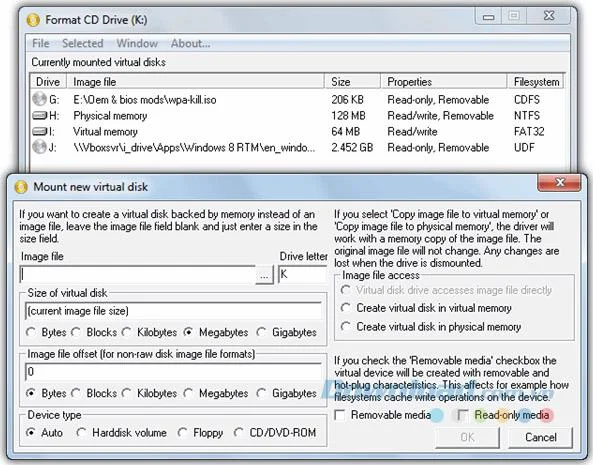Open the Selected menu
593x465 pixels.
[x=82, y=43]
